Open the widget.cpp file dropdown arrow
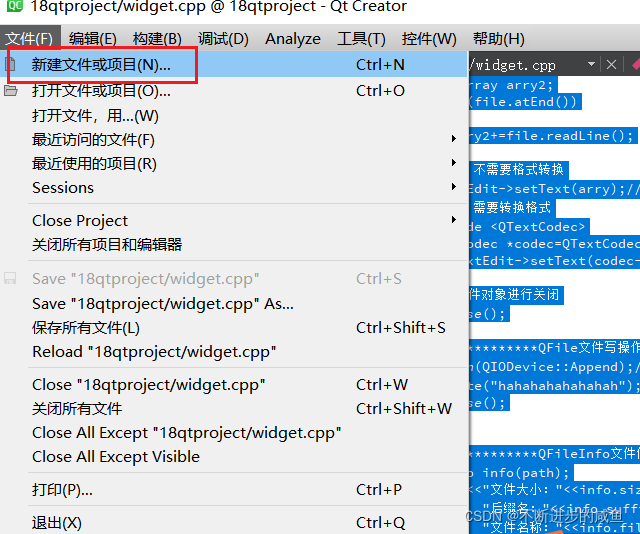Image resolution: width=640 pixels, height=534 pixels. click(x=591, y=64)
